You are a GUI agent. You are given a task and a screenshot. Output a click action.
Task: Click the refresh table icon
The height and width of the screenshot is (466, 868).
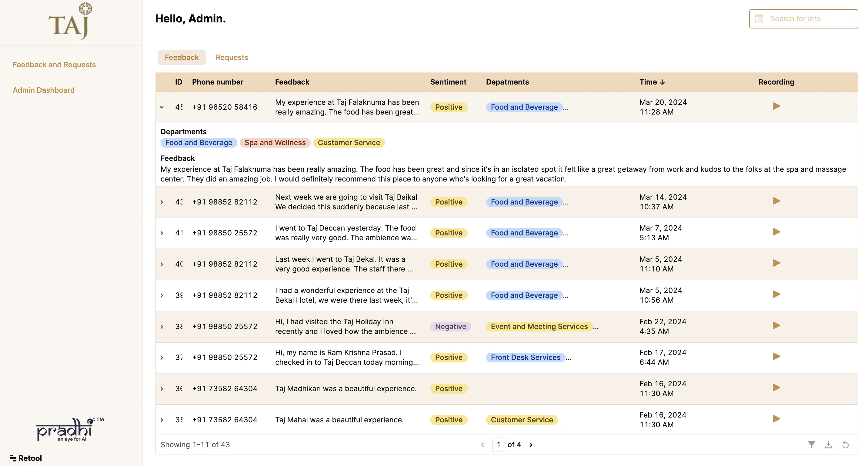tap(846, 445)
